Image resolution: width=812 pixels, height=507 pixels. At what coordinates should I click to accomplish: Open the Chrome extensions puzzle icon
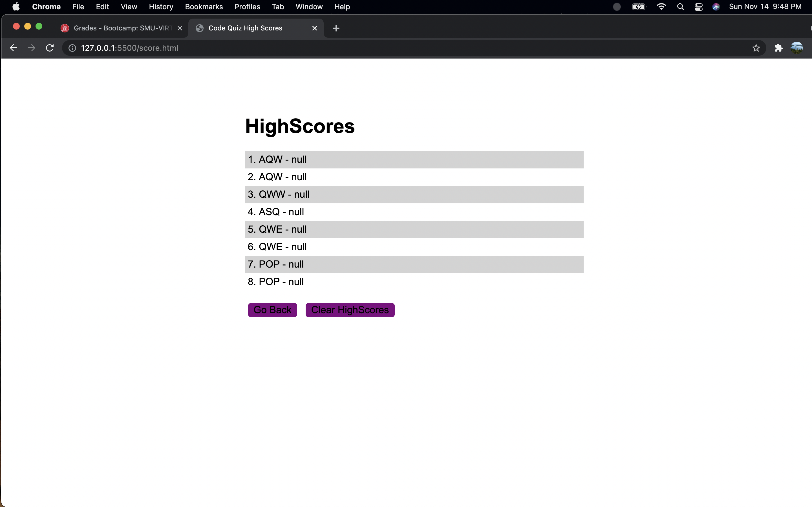coord(778,48)
